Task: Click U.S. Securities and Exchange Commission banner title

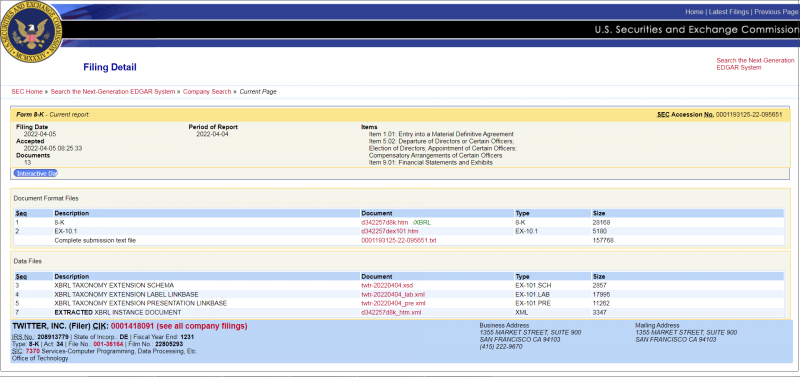Action: [x=697, y=30]
